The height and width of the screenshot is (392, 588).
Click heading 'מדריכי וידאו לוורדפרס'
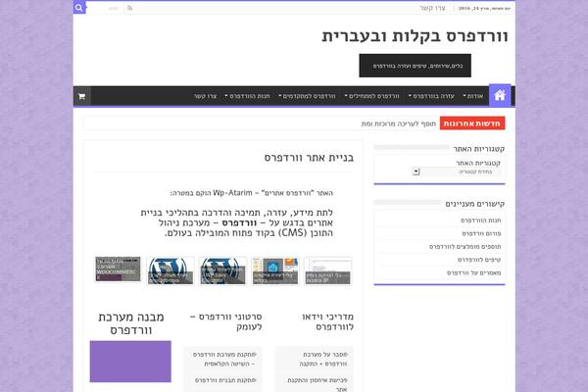point(327,321)
